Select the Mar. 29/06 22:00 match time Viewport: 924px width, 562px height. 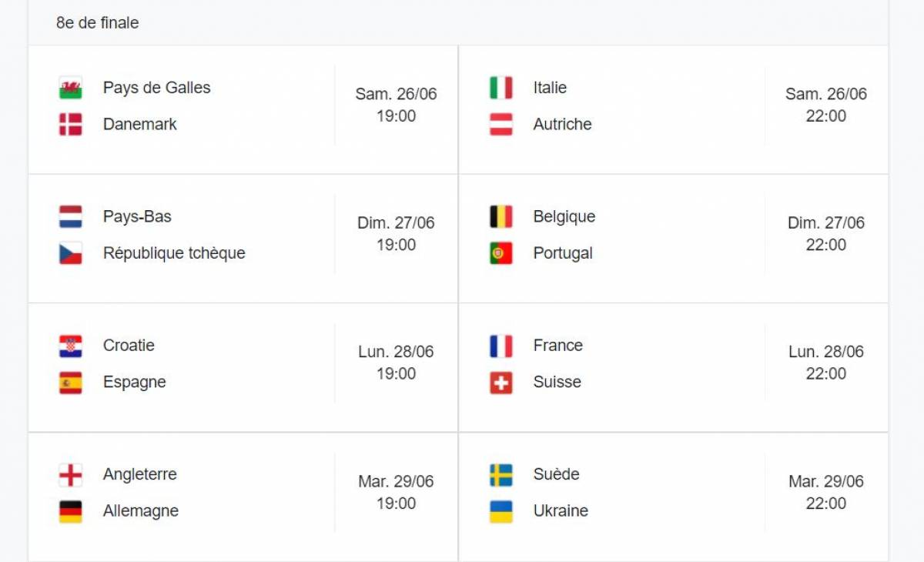coord(826,493)
